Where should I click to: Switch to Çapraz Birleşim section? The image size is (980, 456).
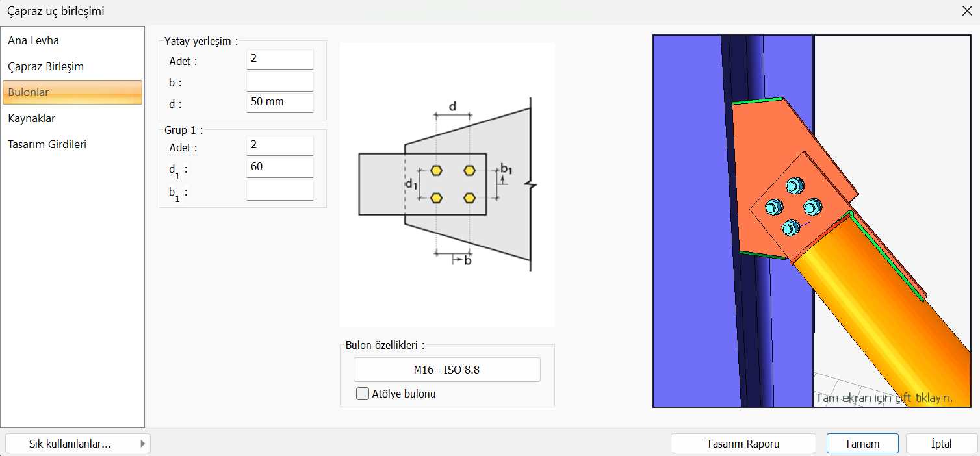45,66
